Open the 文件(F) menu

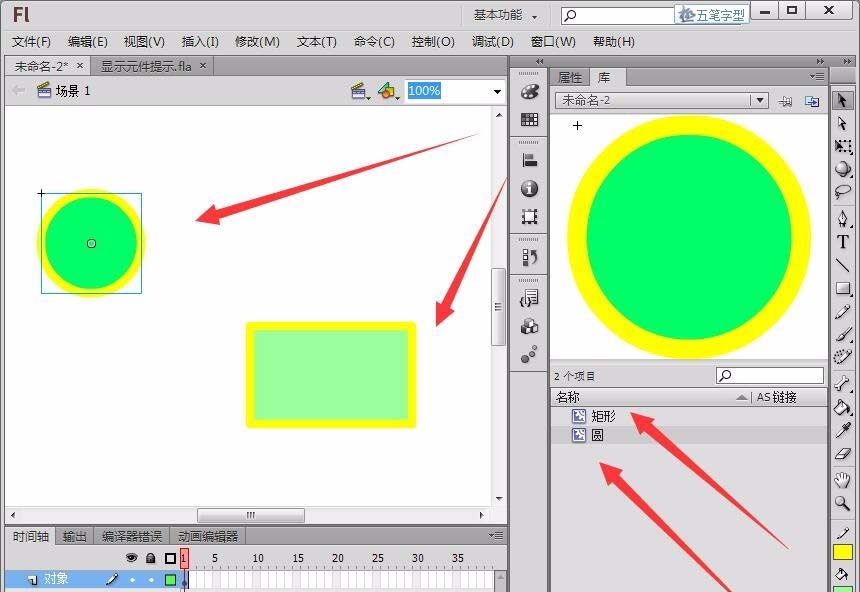pos(31,42)
